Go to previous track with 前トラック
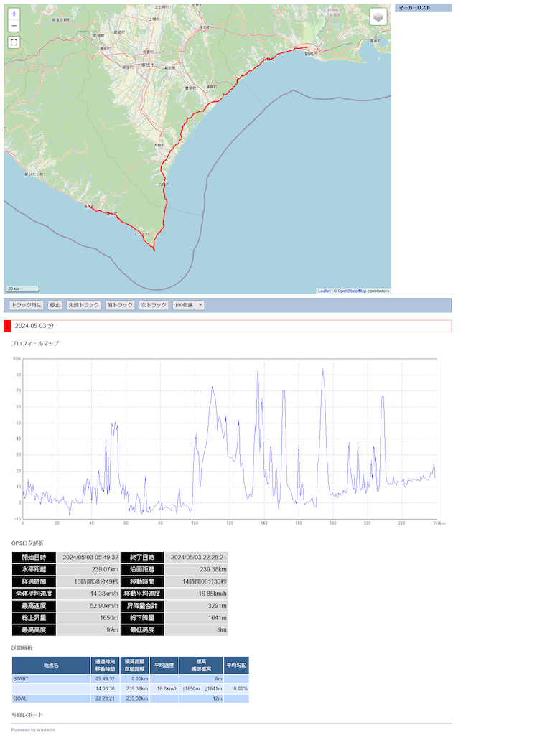This screenshot has height=735, width=560. 120,305
